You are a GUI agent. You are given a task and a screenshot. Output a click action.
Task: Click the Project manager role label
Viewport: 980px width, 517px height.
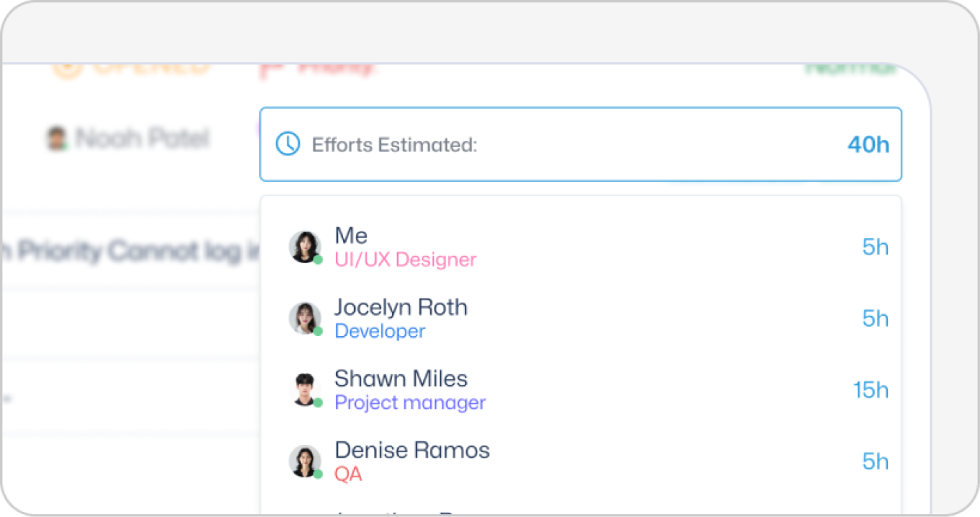[x=410, y=402]
